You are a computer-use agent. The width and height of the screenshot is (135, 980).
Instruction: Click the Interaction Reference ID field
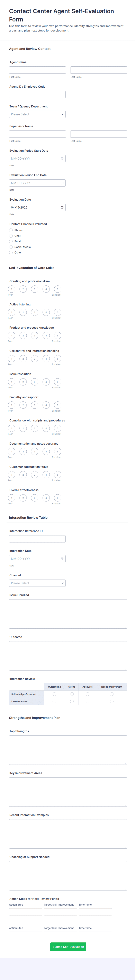coord(37,539)
